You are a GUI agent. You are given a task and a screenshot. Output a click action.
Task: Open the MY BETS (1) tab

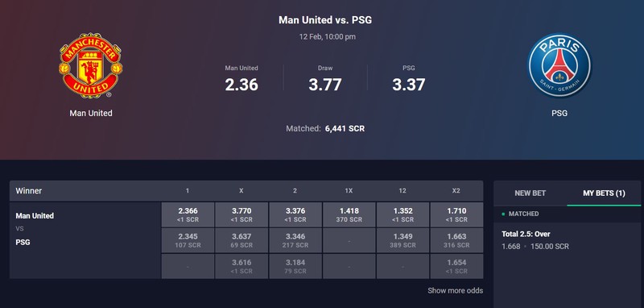604,193
